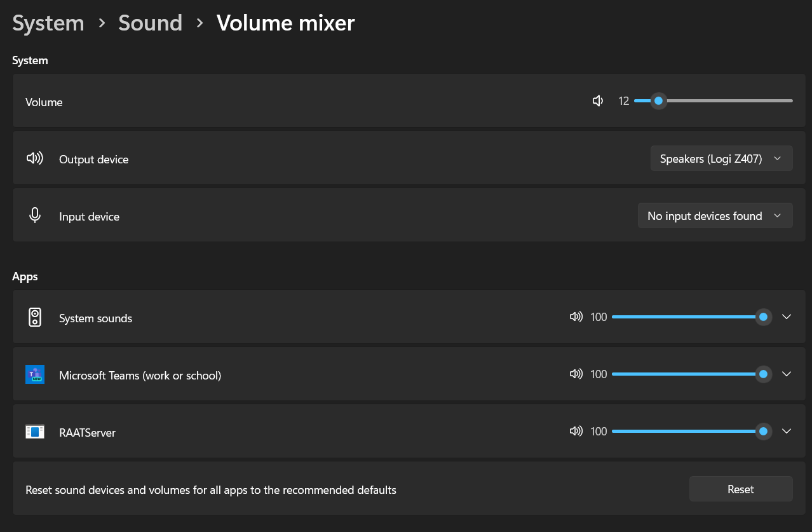The image size is (812, 532).
Task: Expand the RAATServer row options
Action: pos(787,431)
